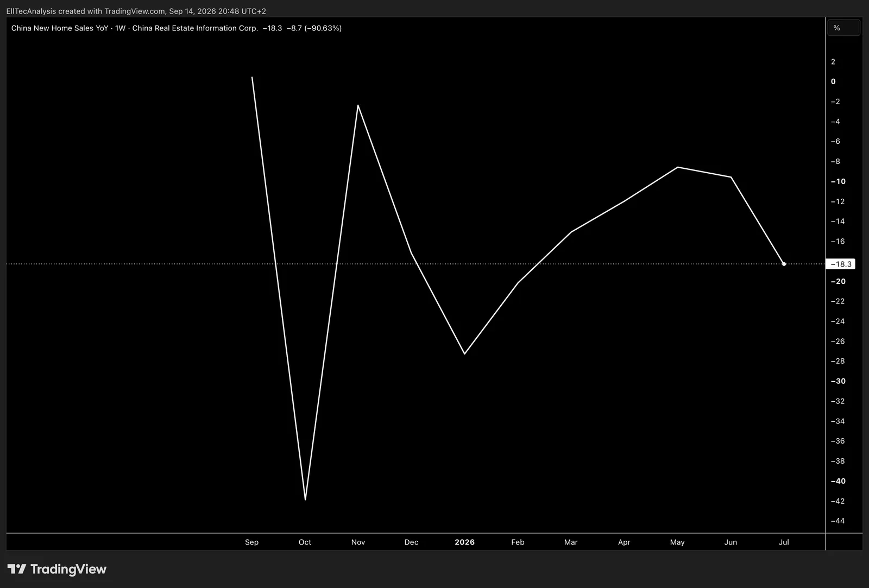
Task: Click the '1W' interval in the legend
Action: pyautogui.click(x=120, y=28)
